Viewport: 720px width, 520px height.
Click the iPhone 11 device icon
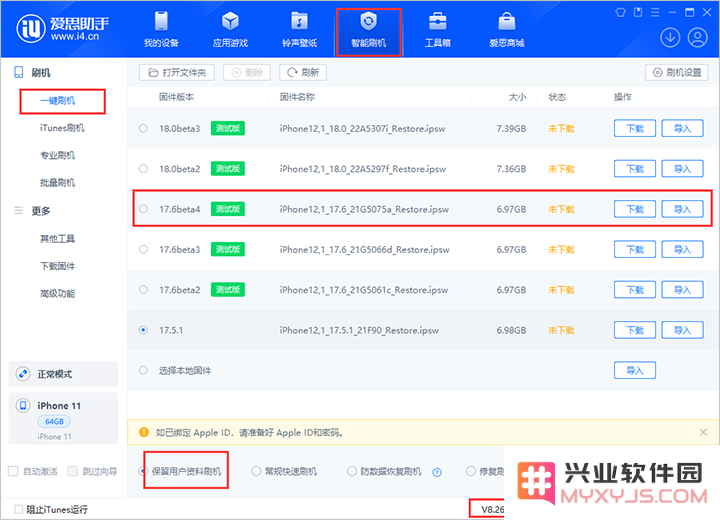tap(23, 405)
